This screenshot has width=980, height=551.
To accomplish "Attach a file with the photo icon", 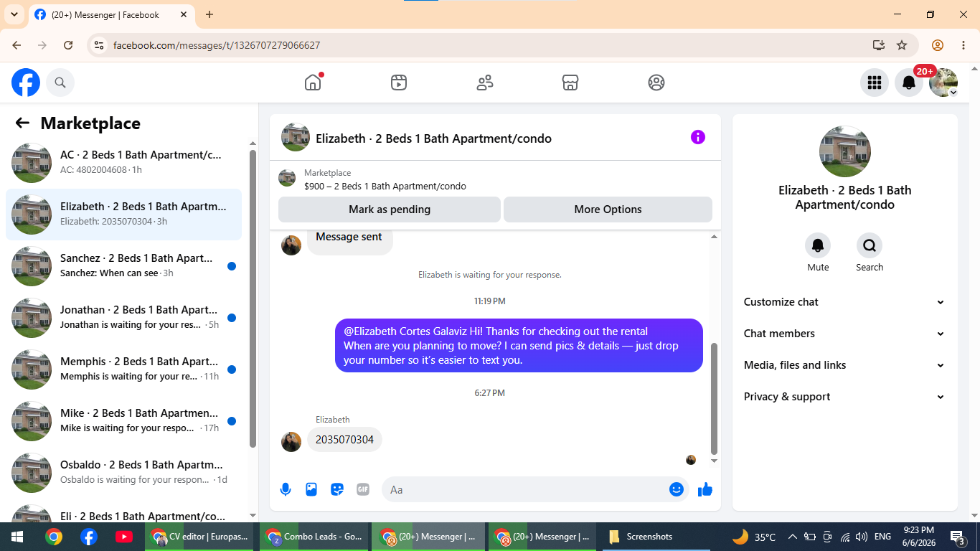I will (x=311, y=489).
